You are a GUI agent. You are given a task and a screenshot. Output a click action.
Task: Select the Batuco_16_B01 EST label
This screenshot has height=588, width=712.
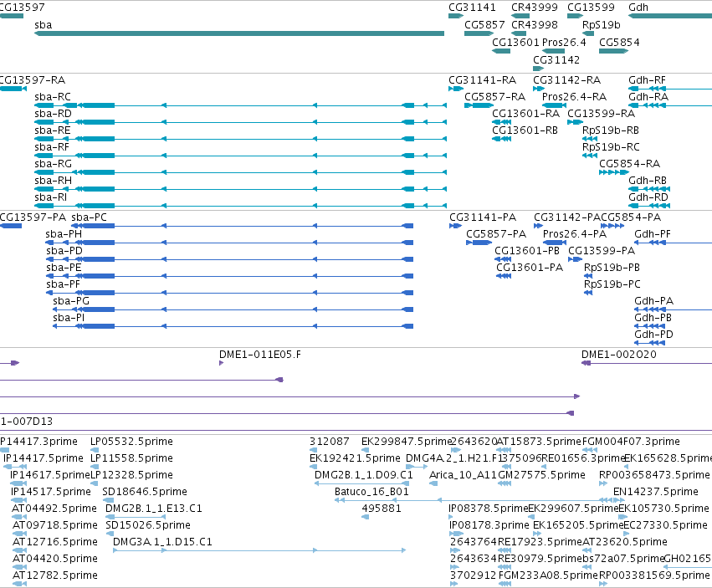(371, 491)
